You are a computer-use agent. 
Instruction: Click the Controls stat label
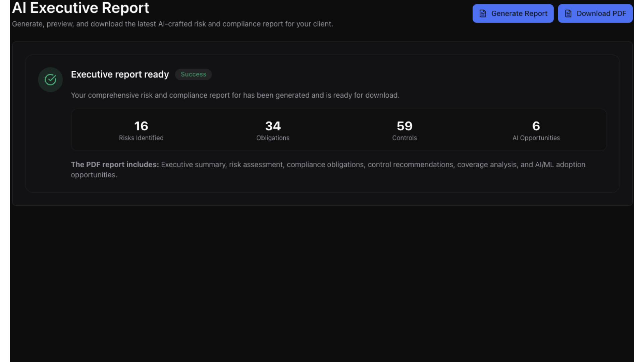pyautogui.click(x=405, y=138)
